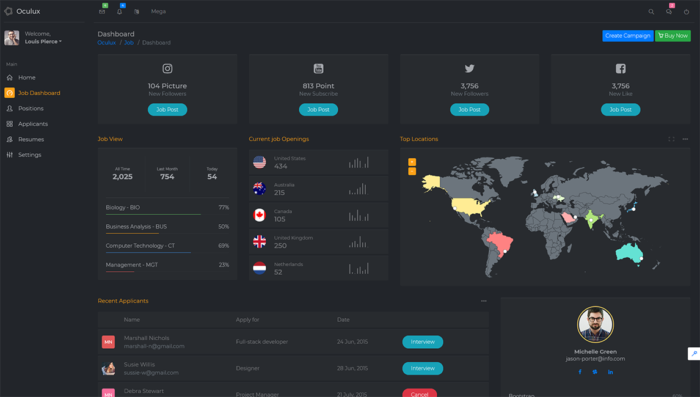The image size is (700, 397).
Task: Open the mail envelope icon in top bar
Action: point(102,12)
